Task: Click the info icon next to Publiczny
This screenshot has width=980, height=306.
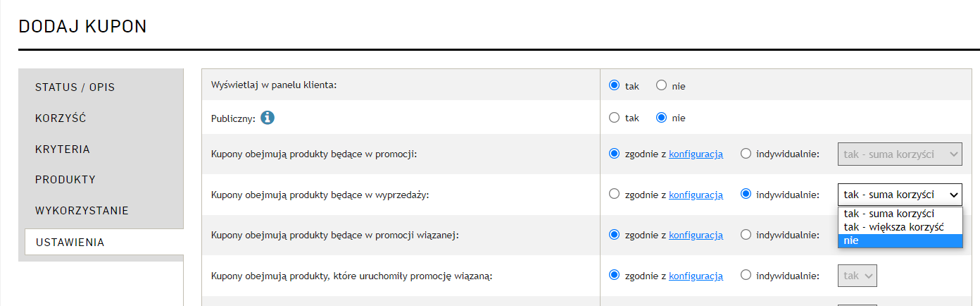Action: (x=267, y=118)
